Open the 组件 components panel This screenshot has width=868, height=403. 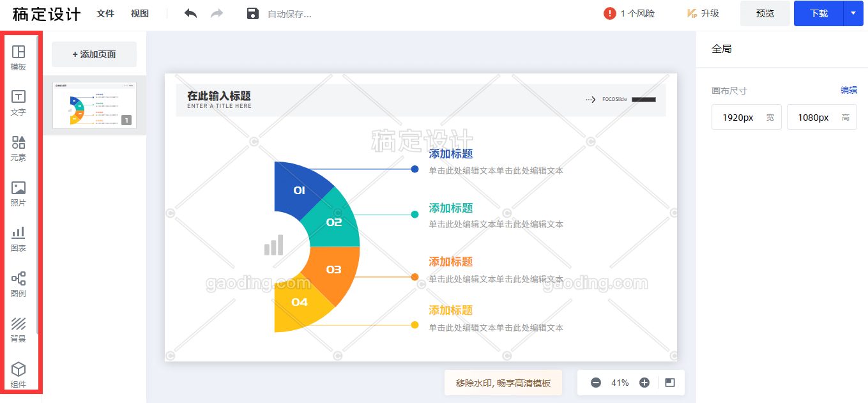[x=19, y=375]
